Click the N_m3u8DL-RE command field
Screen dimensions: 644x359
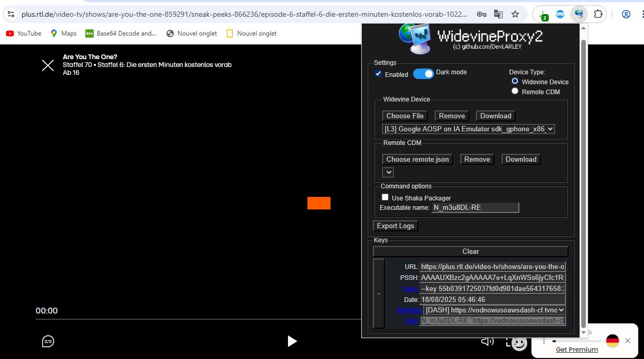(x=493, y=321)
